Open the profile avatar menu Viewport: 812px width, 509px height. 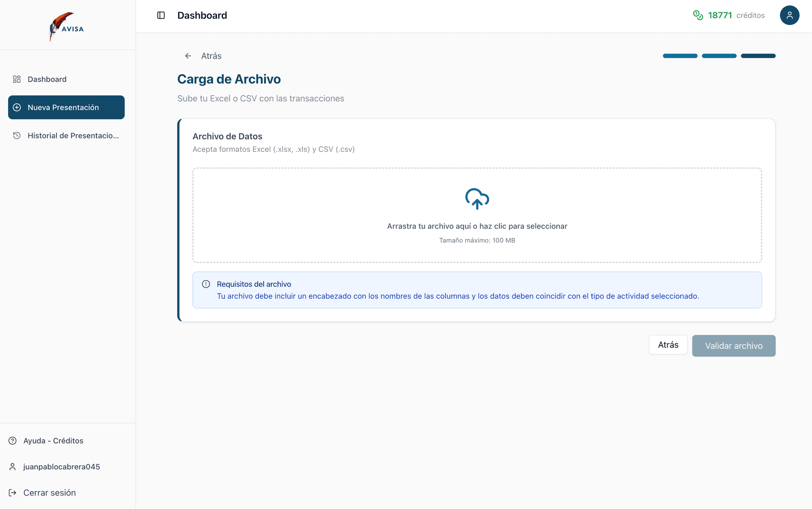(789, 15)
